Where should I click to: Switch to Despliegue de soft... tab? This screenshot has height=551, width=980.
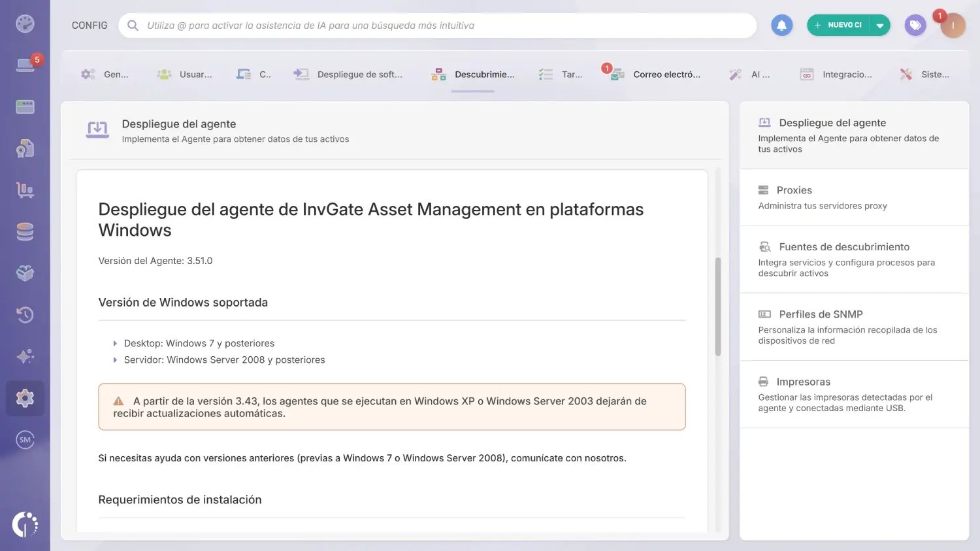click(x=348, y=75)
